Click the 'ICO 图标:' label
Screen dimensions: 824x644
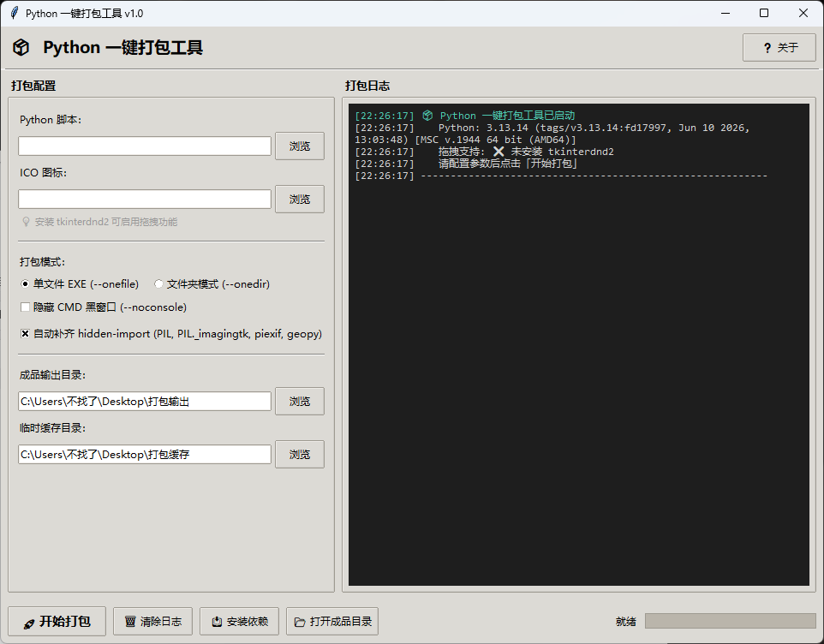(43, 173)
